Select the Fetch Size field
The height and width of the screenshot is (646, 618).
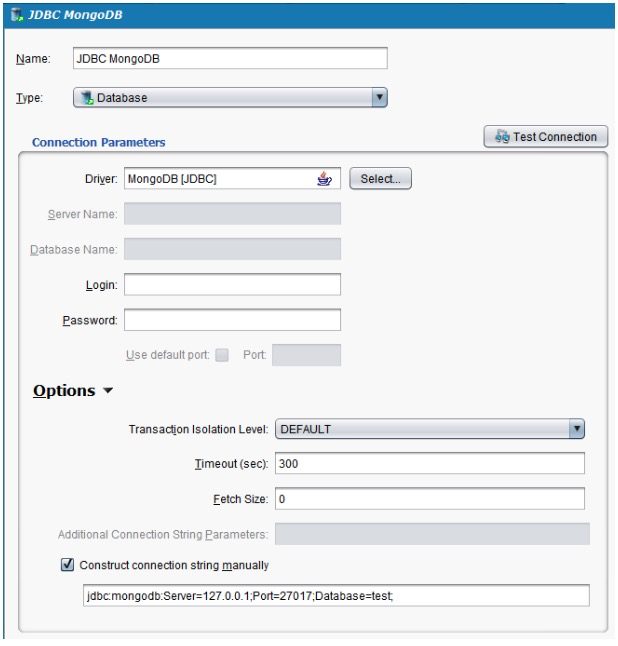(428, 498)
